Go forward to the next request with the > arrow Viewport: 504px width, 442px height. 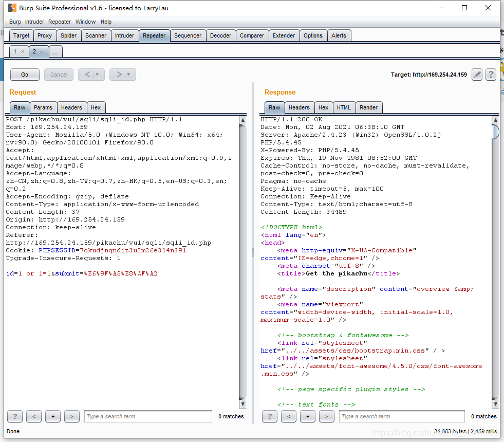[x=119, y=75]
